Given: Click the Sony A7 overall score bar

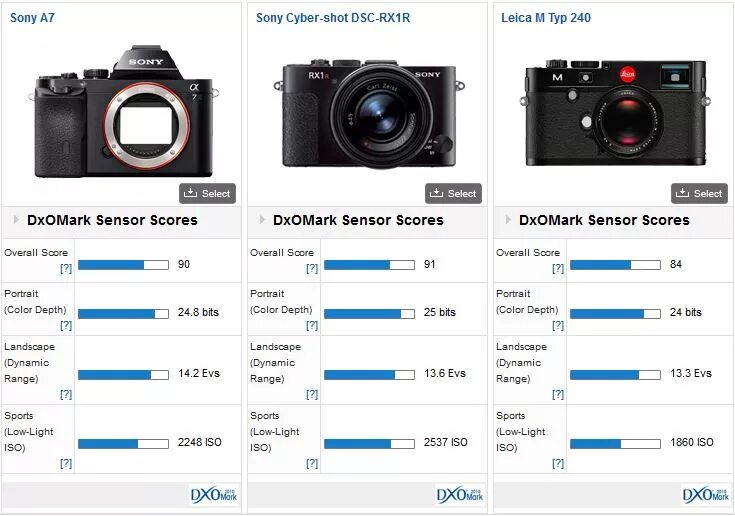Looking at the screenshot, I should [123, 265].
